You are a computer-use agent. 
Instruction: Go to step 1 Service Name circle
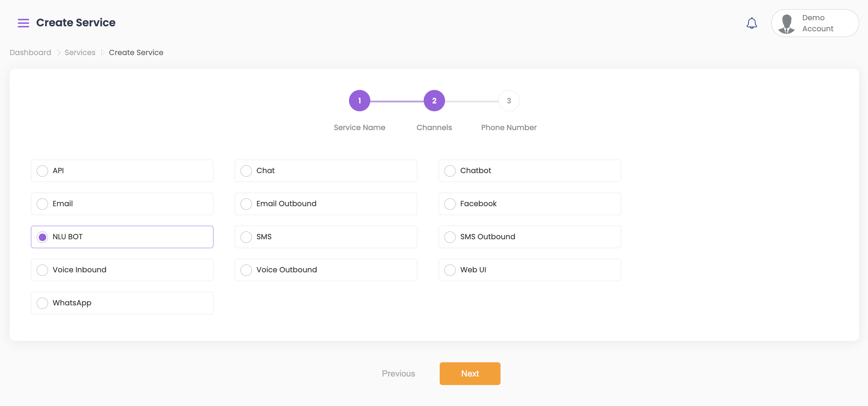coord(359,101)
